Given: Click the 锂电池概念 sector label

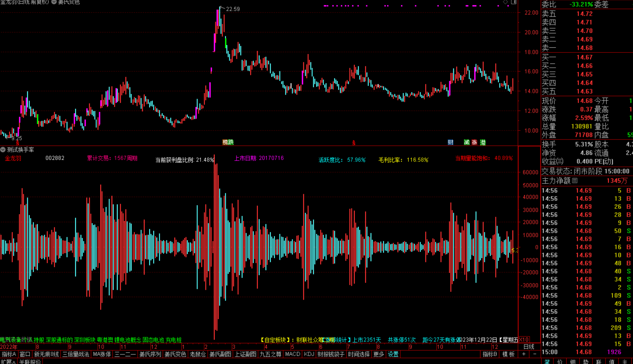Looking at the screenshot, I should click(128, 340).
